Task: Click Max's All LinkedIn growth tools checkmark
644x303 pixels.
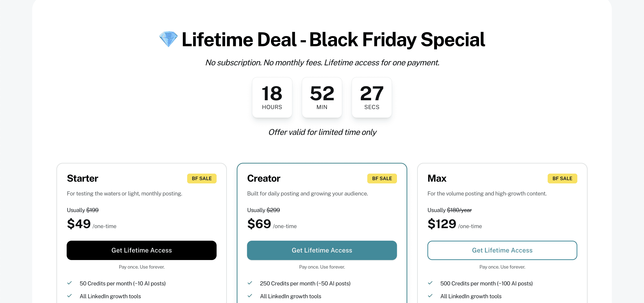Action: click(430, 296)
